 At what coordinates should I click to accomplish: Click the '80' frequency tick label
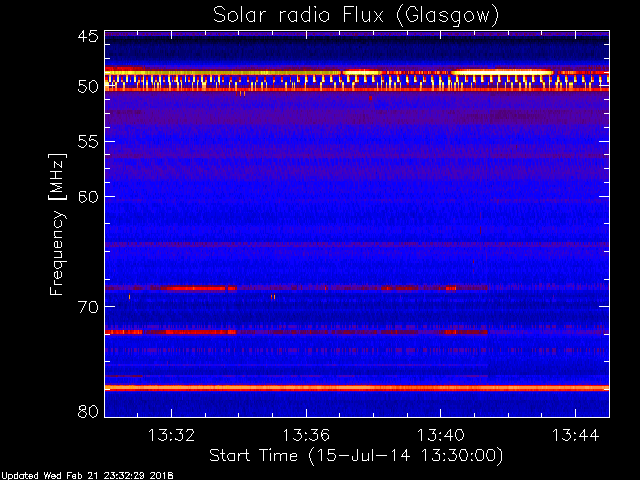pyautogui.click(x=88, y=411)
